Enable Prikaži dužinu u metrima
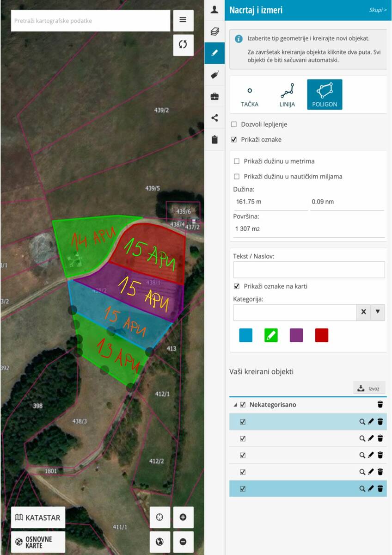The image size is (392, 555). tap(237, 161)
